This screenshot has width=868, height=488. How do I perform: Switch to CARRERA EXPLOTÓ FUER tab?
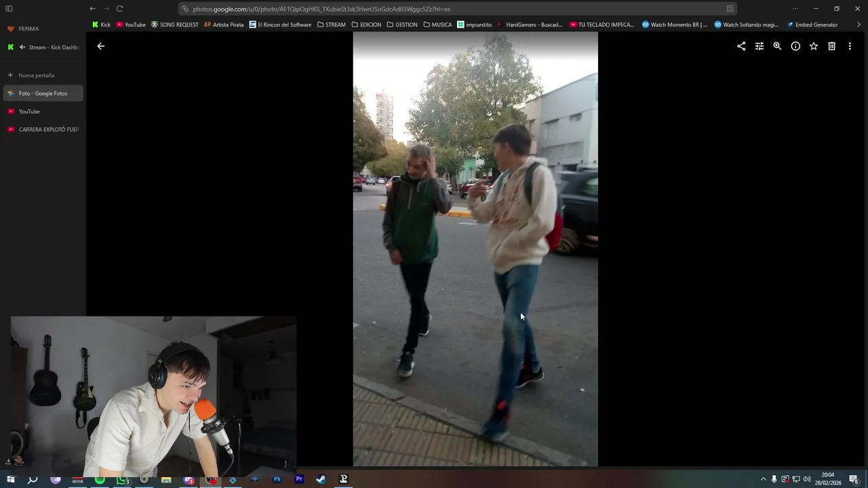pyautogui.click(x=43, y=129)
